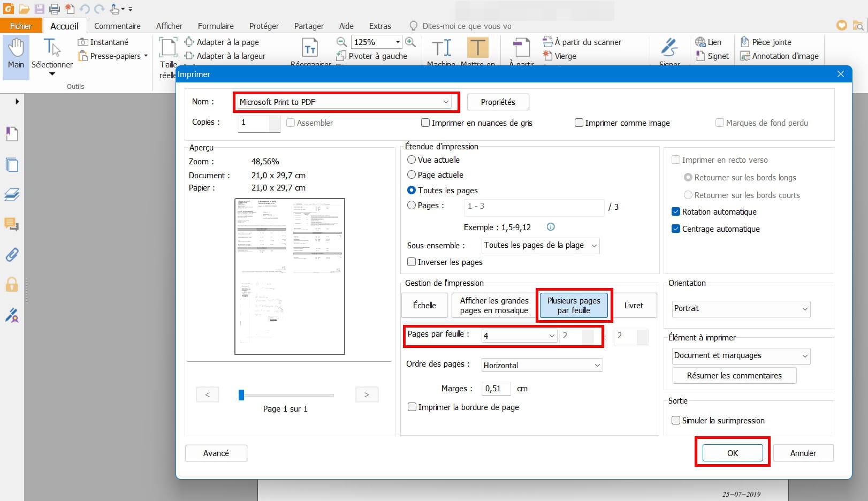This screenshot has width=868, height=501.
Task: Click the next preview page arrow
Action: click(x=367, y=394)
